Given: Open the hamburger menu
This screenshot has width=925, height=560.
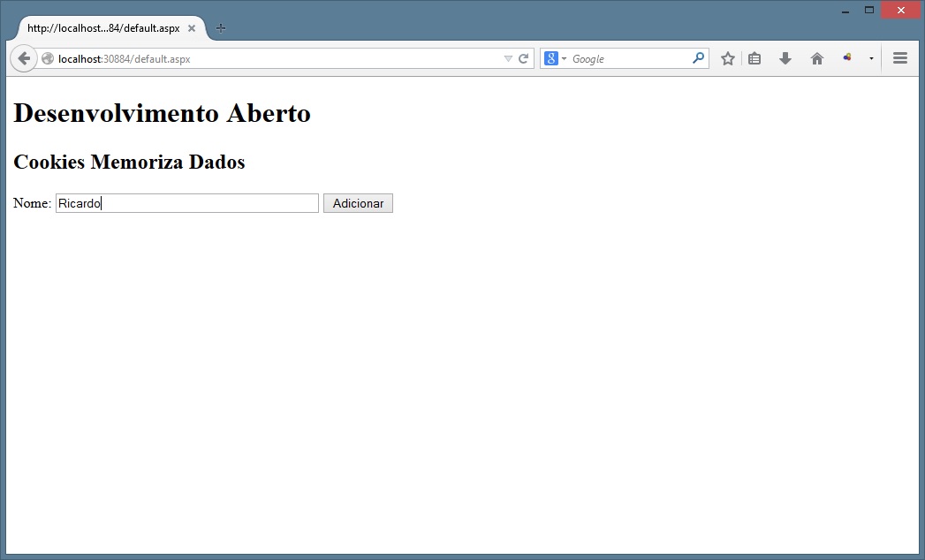Looking at the screenshot, I should [x=900, y=59].
